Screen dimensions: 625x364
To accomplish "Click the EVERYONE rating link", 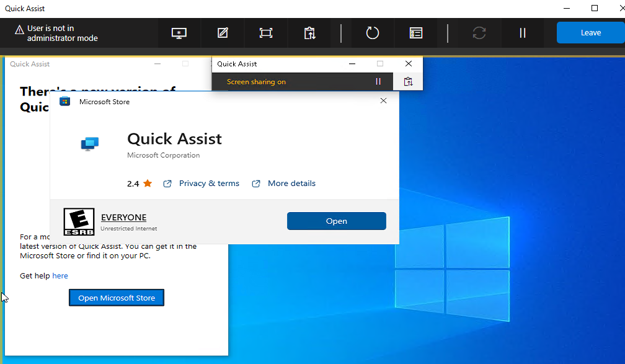I will point(123,217).
